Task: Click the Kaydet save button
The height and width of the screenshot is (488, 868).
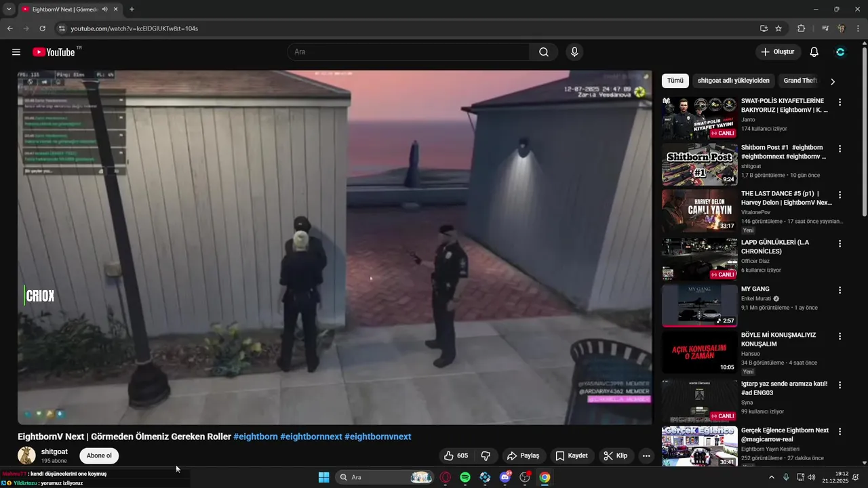Action: pyautogui.click(x=572, y=456)
